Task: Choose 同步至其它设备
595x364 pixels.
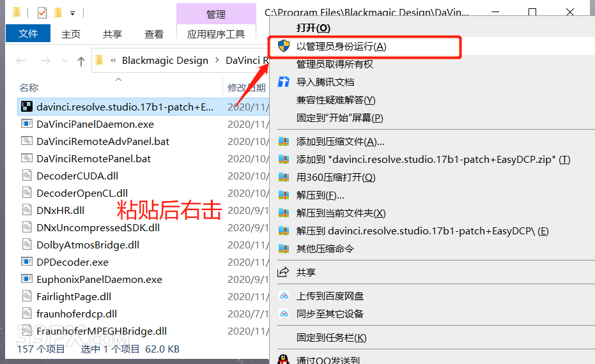Action: [432, 314]
